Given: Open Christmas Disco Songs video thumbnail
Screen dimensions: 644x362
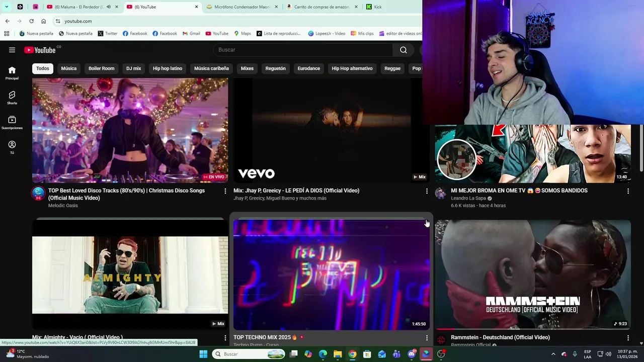Looking at the screenshot, I should 130,130.
